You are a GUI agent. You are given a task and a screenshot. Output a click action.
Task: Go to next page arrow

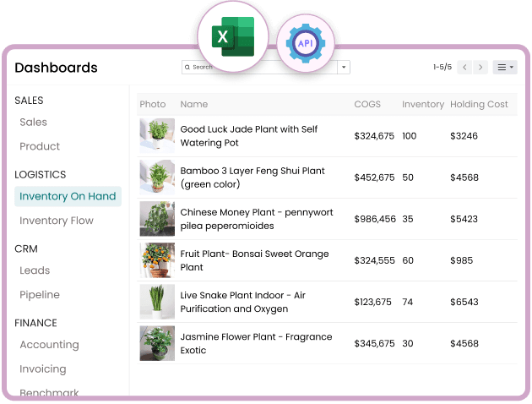pos(480,67)
